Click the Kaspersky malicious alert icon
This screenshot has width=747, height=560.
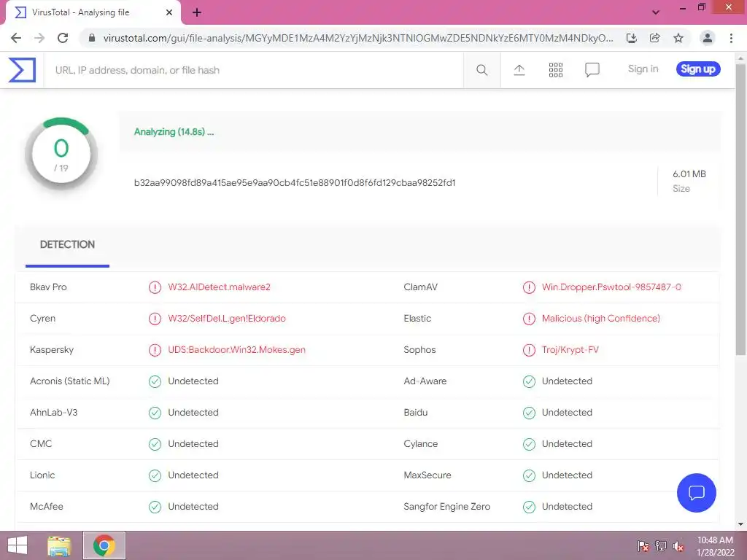155,350
